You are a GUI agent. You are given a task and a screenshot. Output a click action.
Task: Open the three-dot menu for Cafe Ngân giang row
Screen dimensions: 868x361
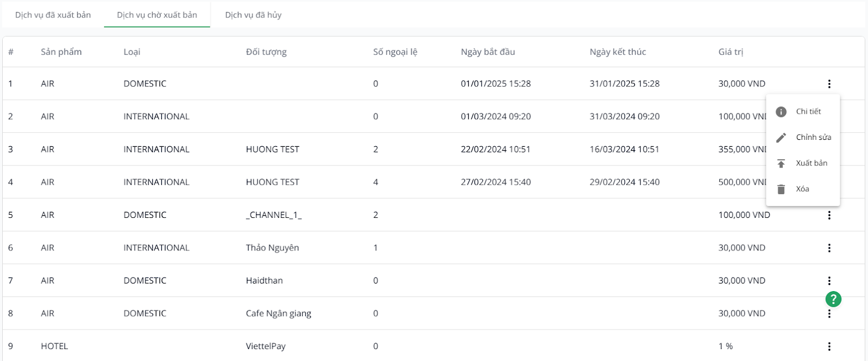[x=829, y=314]
